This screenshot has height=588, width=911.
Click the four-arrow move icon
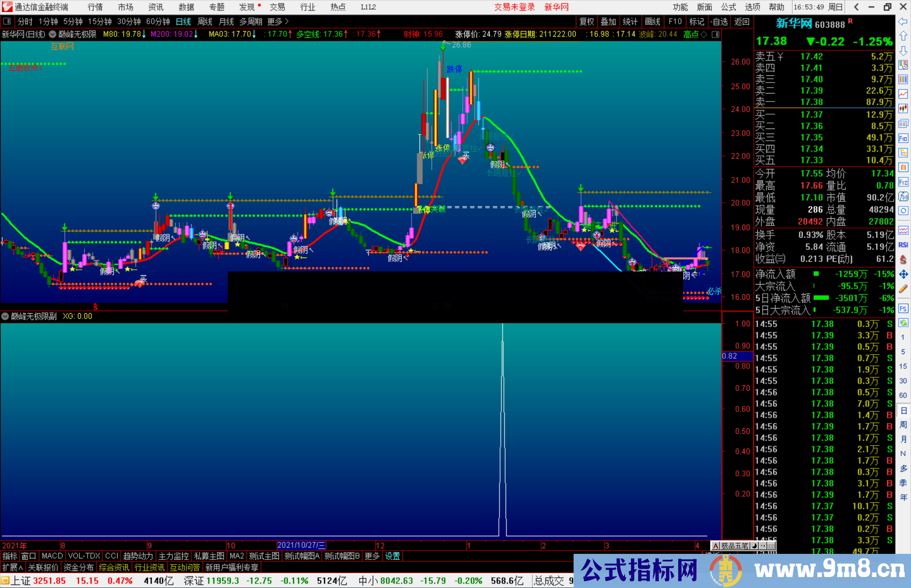pyautogui.click(x=903, y=274)
